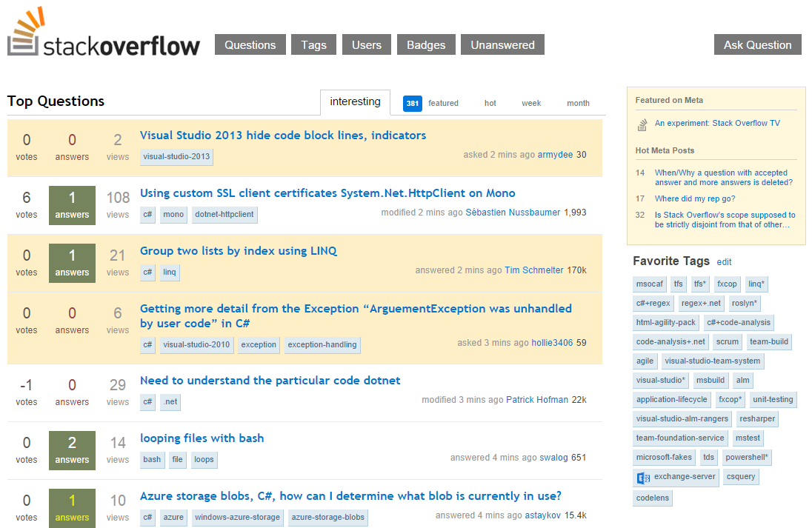This screenshot has height=528, width=812.
Task: Open hollie3406's profile
Action: tap(552, 343)
